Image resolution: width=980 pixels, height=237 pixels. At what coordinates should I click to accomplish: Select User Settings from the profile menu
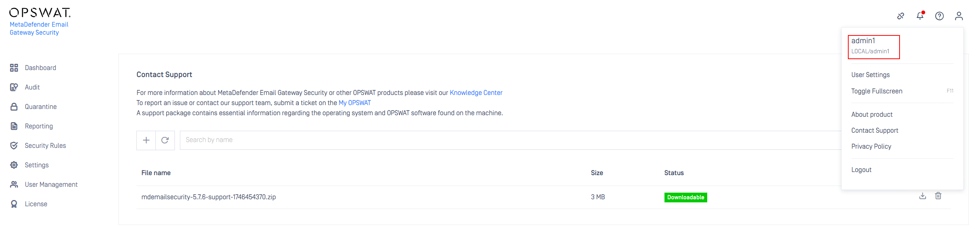tap(870, 75)
